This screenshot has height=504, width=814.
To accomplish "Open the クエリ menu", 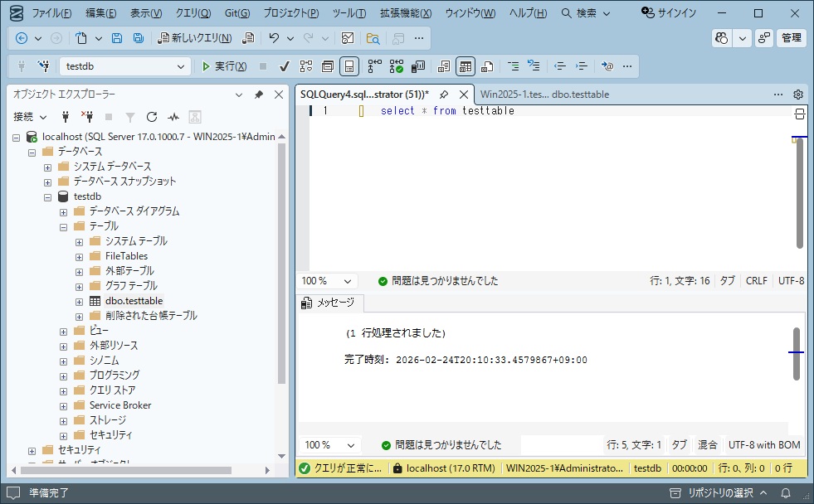I will pos(192,12).
